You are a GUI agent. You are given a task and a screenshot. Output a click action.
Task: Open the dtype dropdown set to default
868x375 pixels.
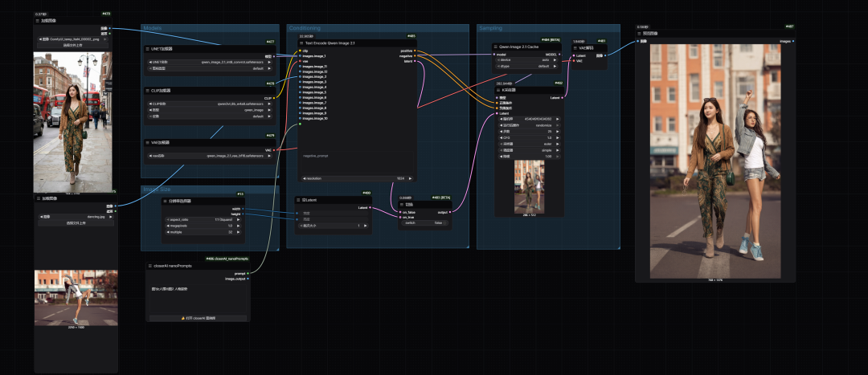(524, 66)
